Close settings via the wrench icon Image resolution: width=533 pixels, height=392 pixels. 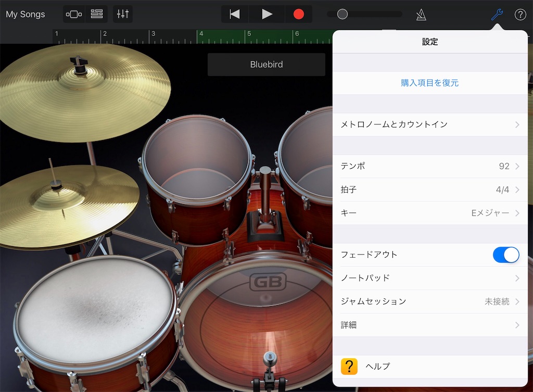pos(497,15)
